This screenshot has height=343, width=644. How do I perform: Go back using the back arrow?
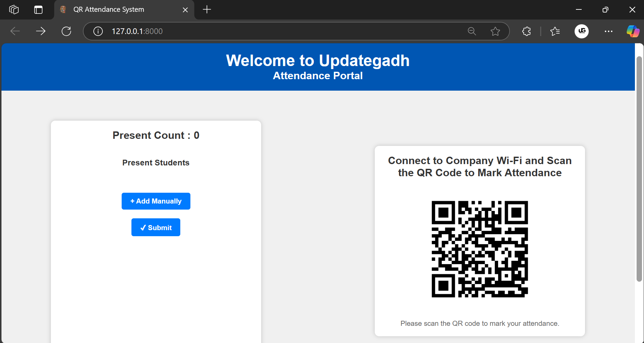(x=15, y=31)
